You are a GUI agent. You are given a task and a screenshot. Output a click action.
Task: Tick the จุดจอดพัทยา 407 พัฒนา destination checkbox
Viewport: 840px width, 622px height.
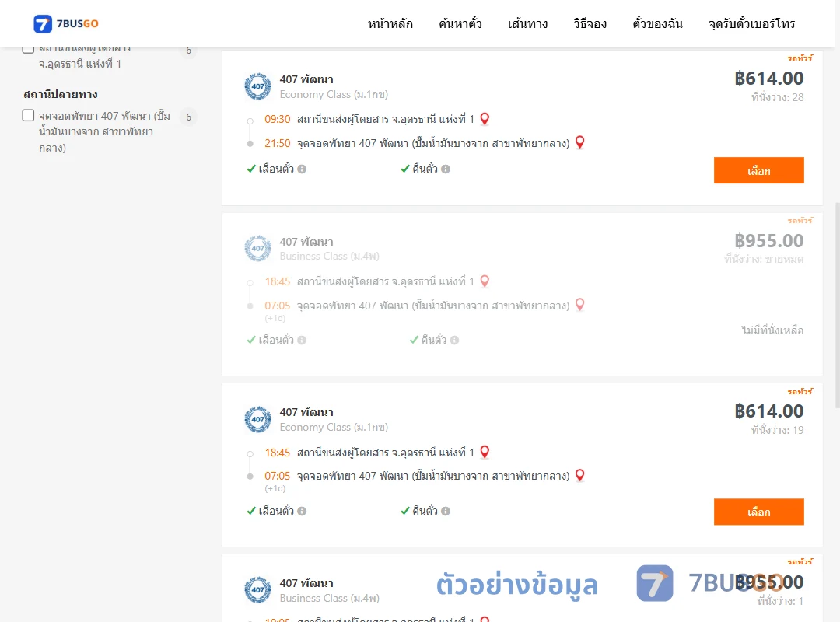29,115
